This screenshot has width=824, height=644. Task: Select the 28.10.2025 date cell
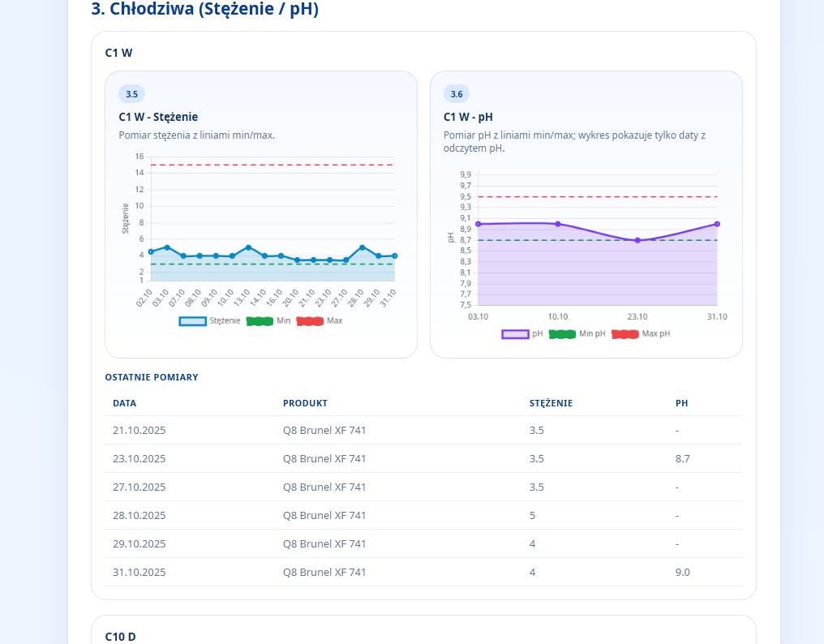(139, 516)
